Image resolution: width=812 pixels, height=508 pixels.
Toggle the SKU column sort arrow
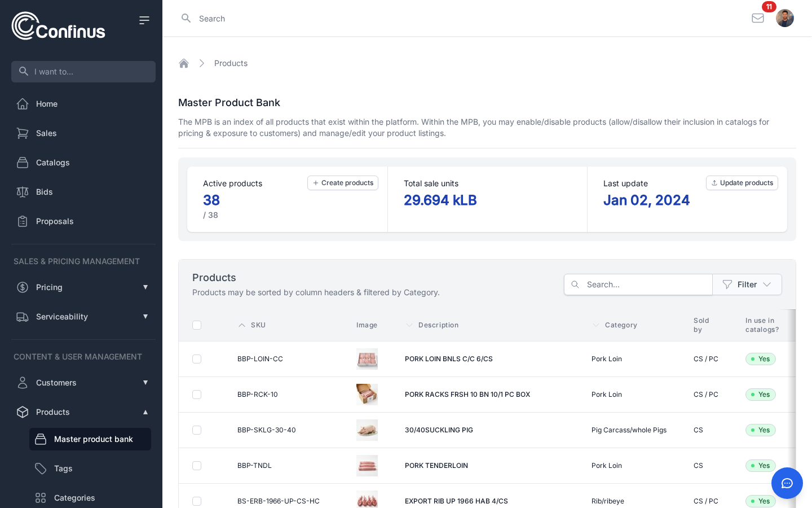[x=242, y=325]
